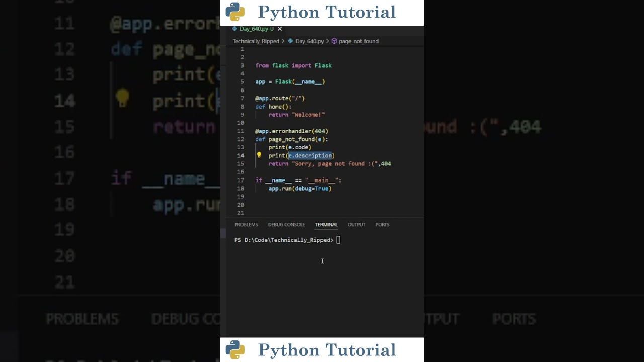Click the Python logo in the bottom banner
This screenshot has width=644, height=362.
pyautogui.click(x=235, y=349)
